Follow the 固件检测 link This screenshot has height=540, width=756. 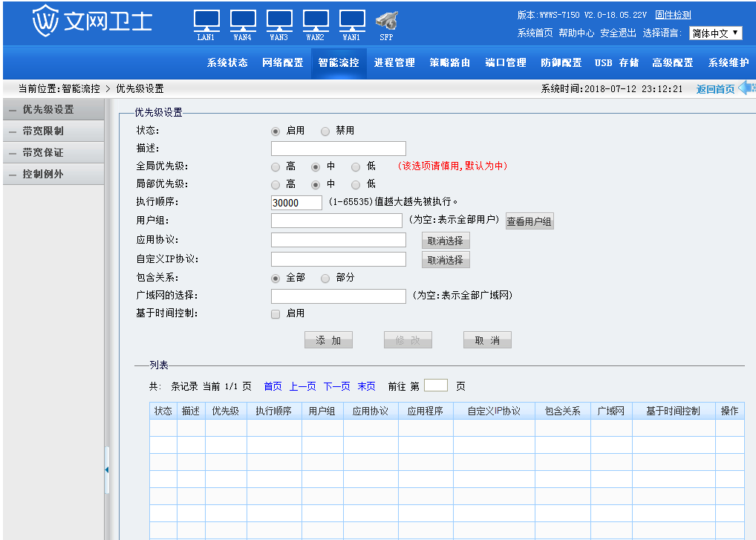tap(673, 15)
